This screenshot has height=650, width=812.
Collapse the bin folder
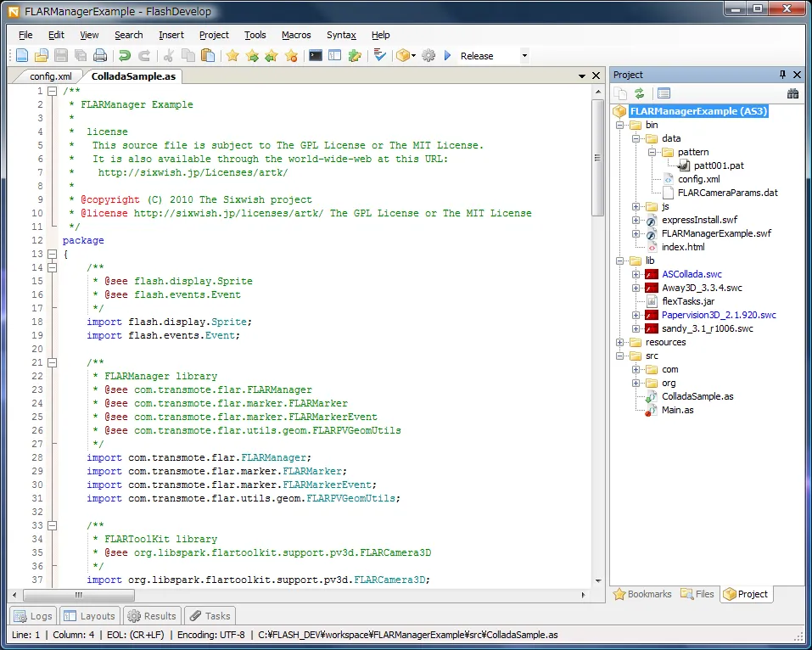tap(620, 125)
